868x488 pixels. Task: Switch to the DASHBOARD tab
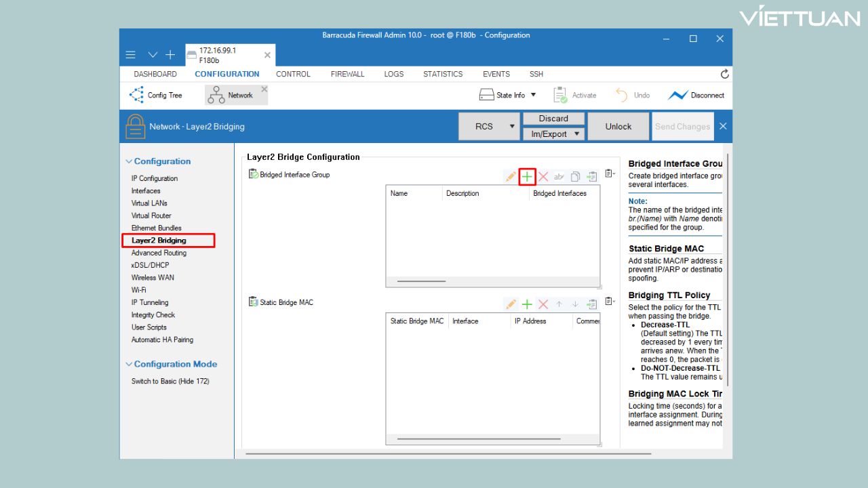tap(155, 74)
